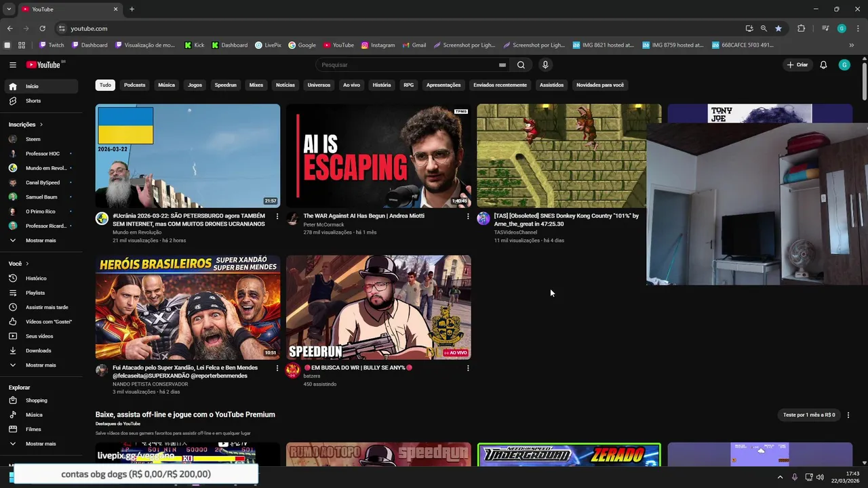Select the Tudo filter chip
The width and height of the screenshot is (868, 488).
point(105,85)
